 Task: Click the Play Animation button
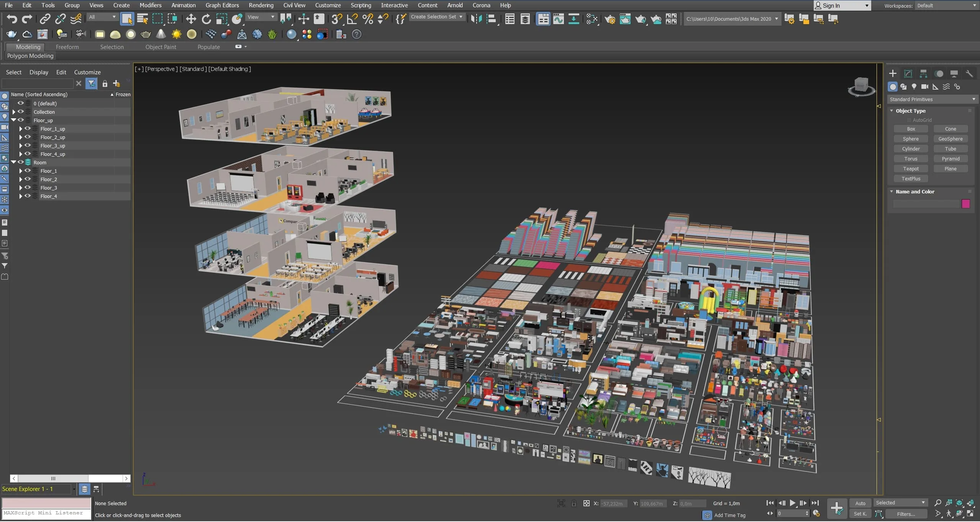(x=792, y=503)
